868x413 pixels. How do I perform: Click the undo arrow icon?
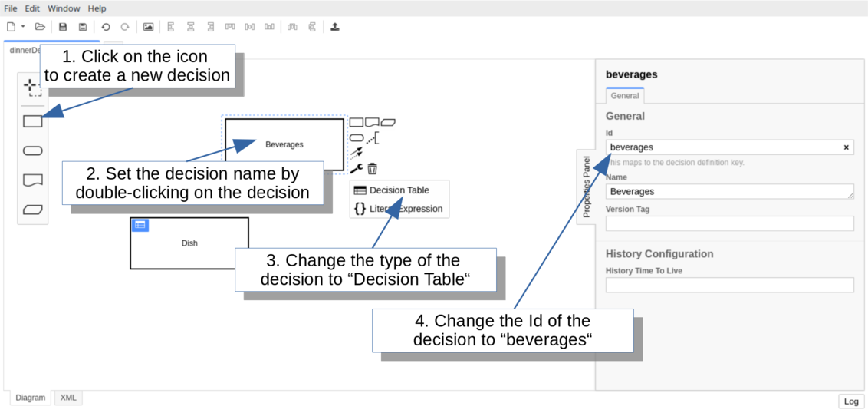pos(106,27)
